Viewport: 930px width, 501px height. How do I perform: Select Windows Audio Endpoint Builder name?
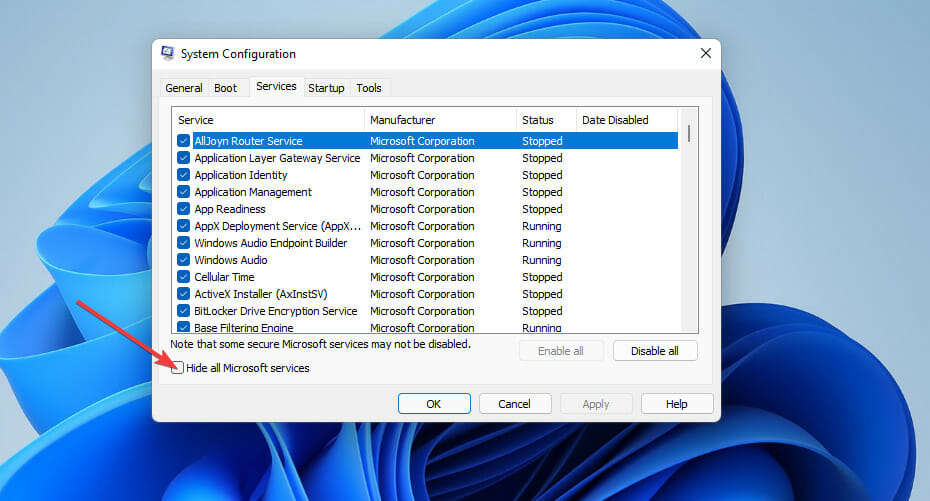click(x=270, y=243)
